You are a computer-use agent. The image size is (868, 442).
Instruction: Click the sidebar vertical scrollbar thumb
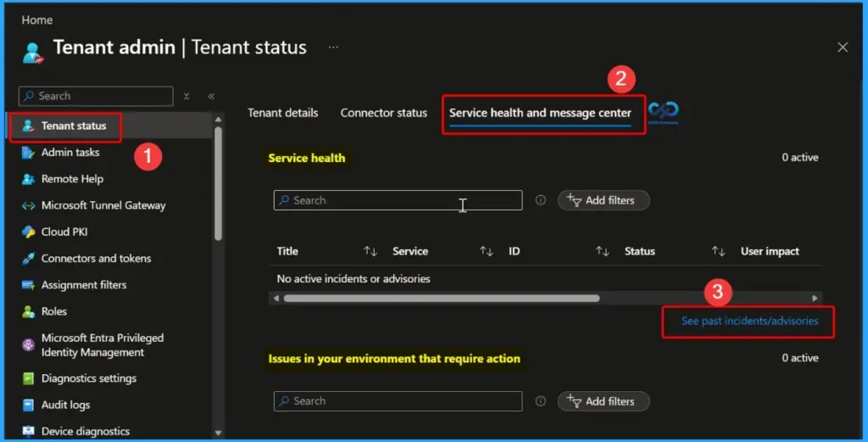218,183
